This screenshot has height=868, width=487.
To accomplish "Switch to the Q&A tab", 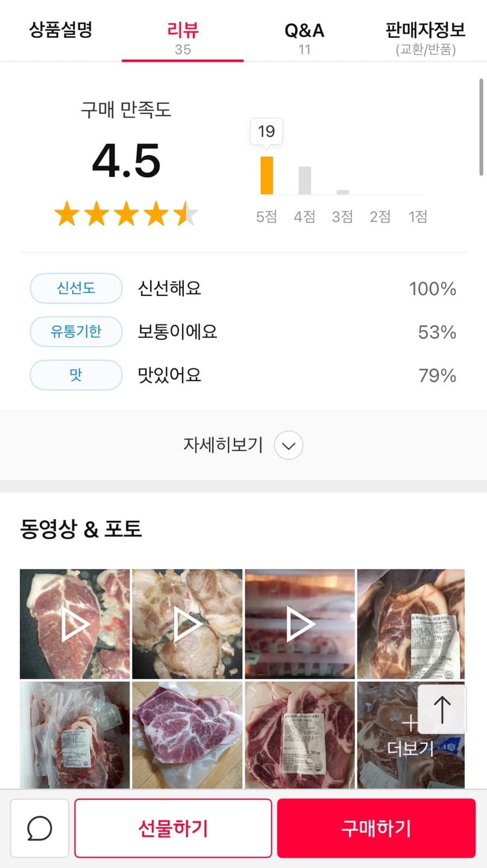I will [304, 36].
